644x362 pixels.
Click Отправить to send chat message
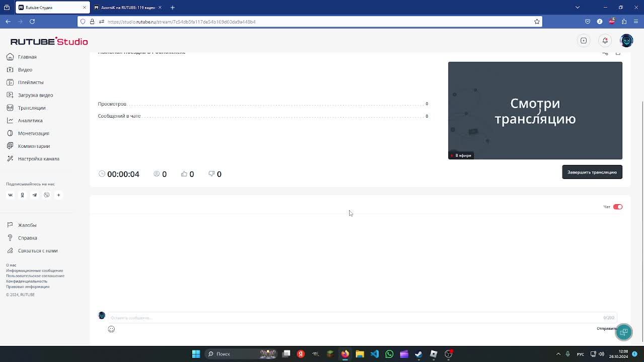607,328
